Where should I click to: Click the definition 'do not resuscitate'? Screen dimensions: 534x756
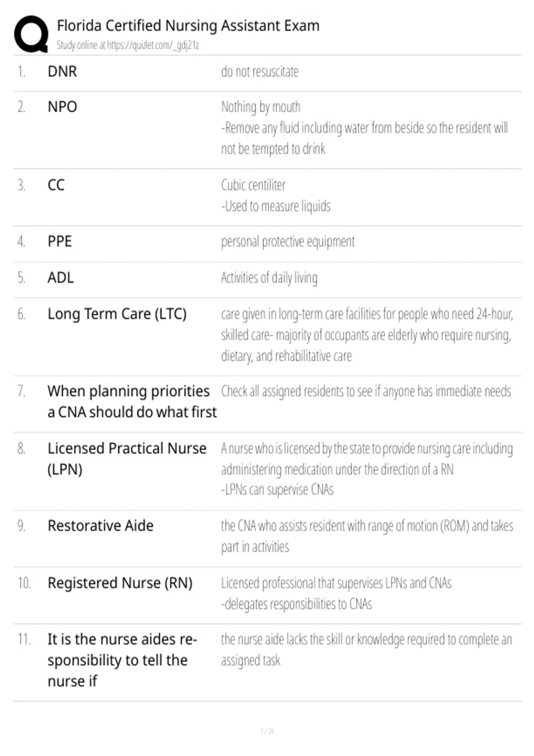coord(260,72)
